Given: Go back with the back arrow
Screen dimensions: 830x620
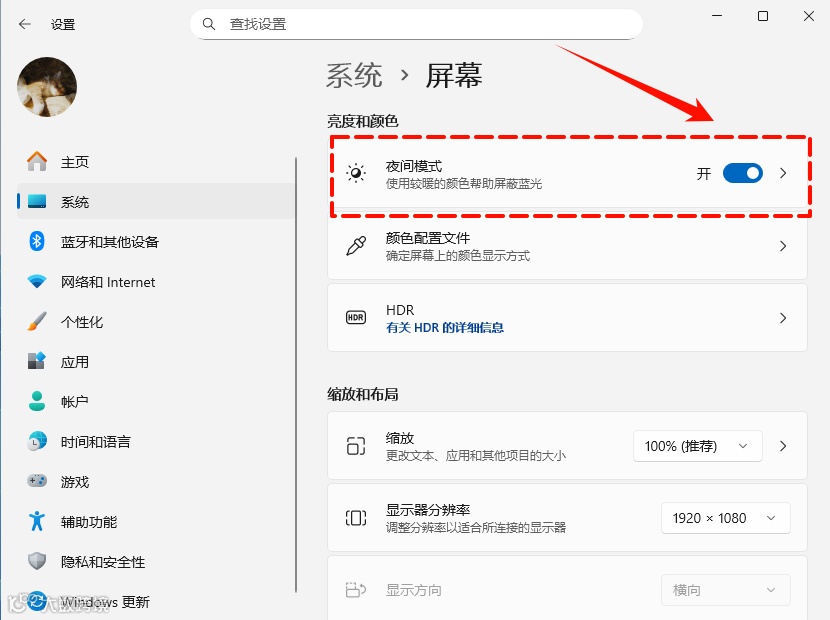Looking at the screenshot, I should [x=24, y=24].
